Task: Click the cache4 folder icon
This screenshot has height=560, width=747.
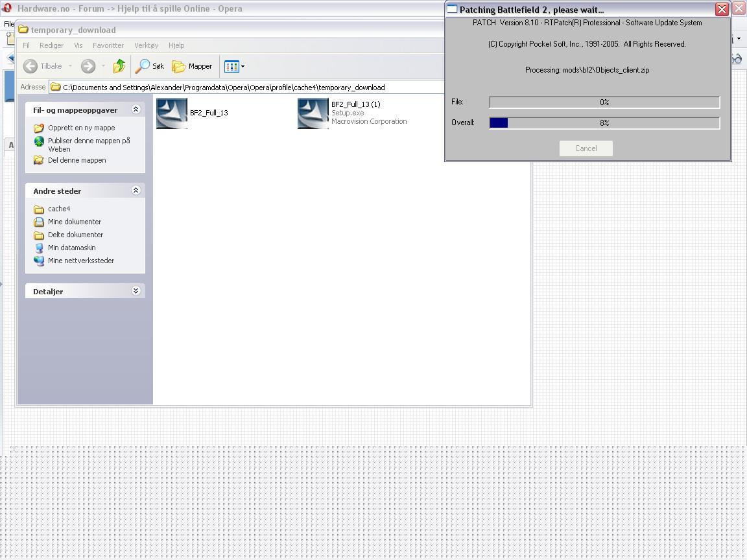Action: [39, 209]
